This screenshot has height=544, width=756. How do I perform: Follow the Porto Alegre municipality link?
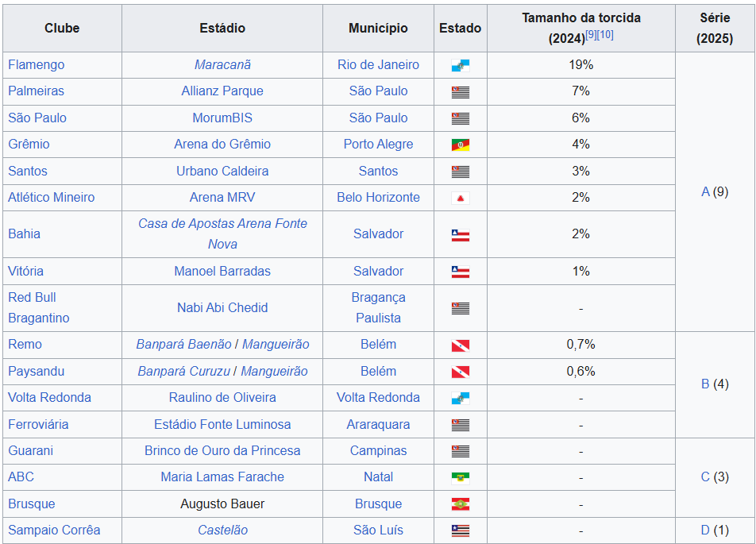[378, 145]
